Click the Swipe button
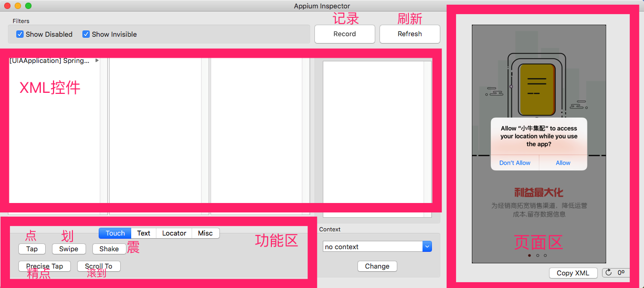This screenshot has height=288, width=644. pyautogui.click(x=69, y=249)
